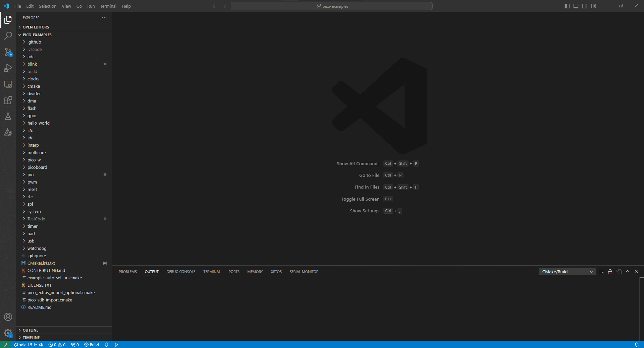This screenshot has height=348, width=644.
Task: Open the .gitignore file
Action: coord(64,256)
